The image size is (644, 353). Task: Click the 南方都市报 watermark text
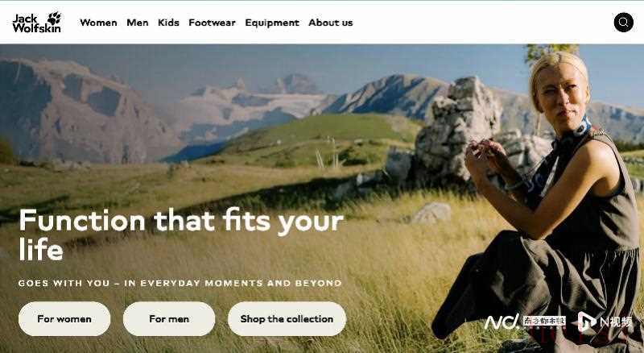[544, 322]
